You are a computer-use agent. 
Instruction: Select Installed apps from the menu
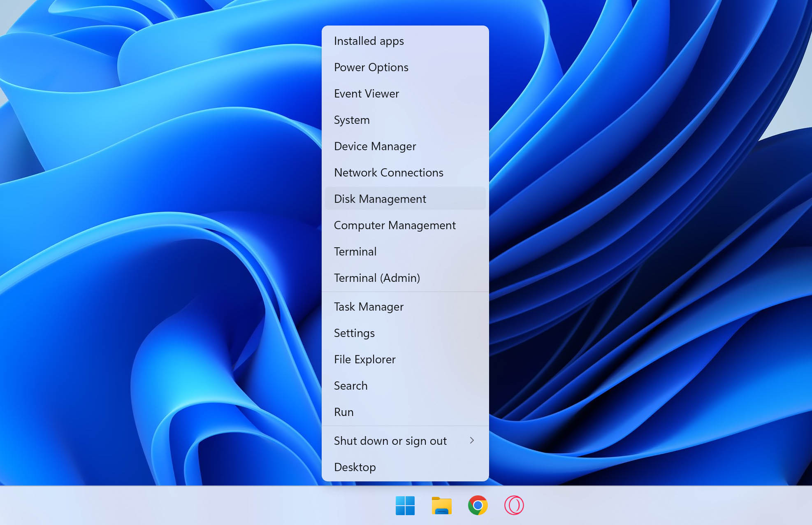[369, 41]
